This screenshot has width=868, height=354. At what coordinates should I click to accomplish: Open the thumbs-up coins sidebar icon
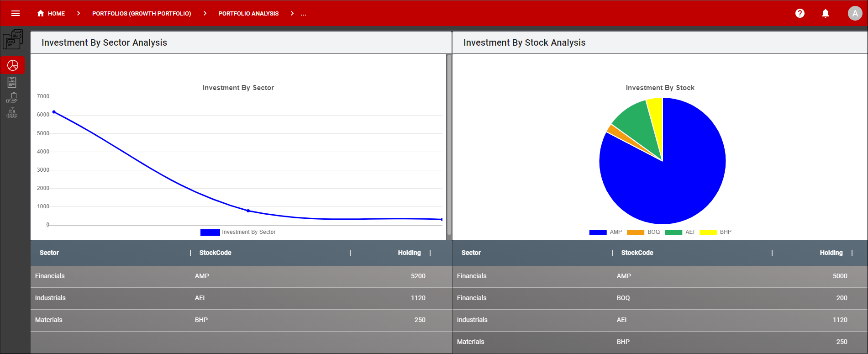pyautogui.click(x=12, y=113)
